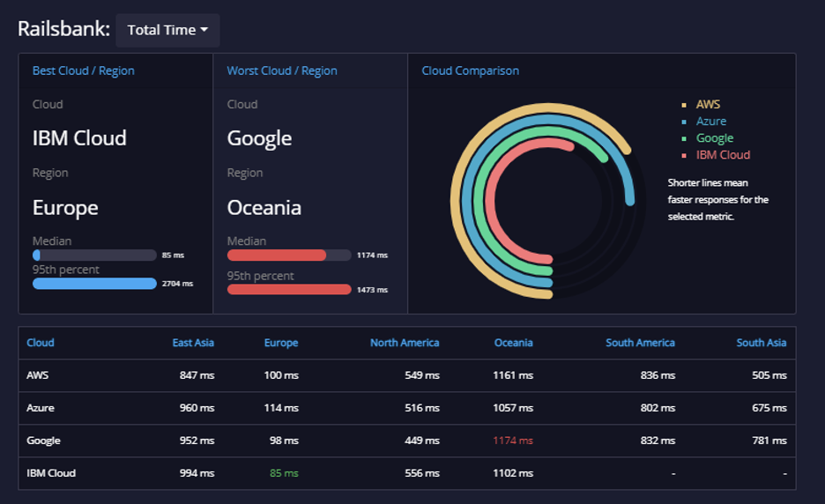Sort table by East Asia column
The image size is (825, 504).
pyautogui.click(x=193, y=343)
